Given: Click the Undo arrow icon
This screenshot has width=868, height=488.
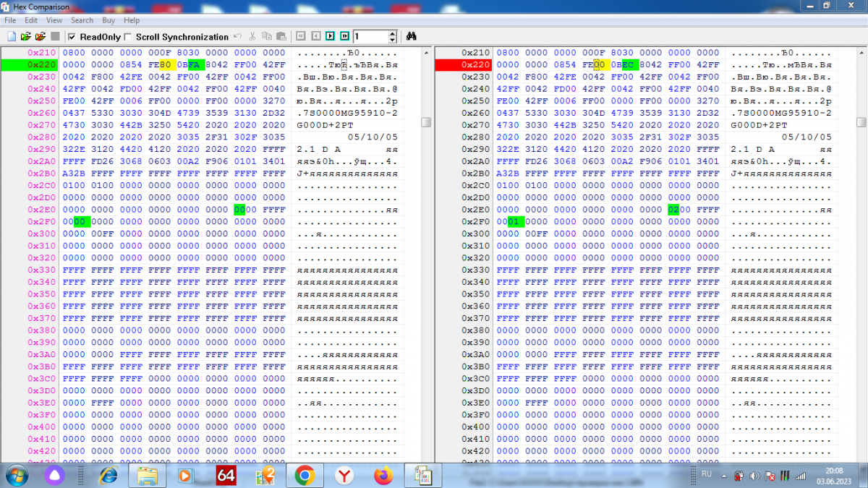Looking at the screenshot, I should tap(237, 36).
